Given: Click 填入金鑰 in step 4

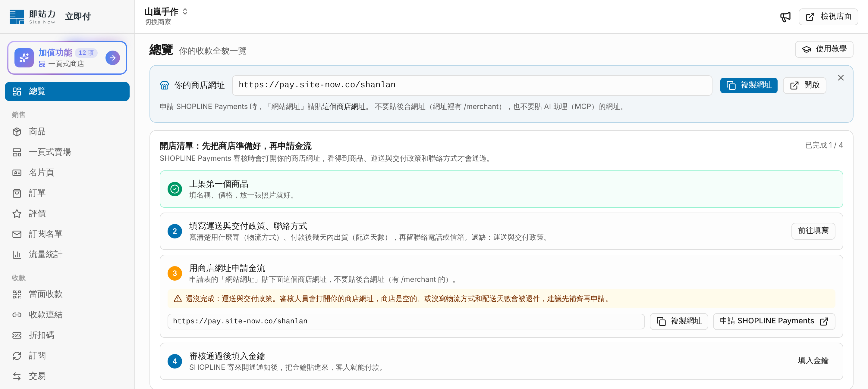Looking at the screenshot, I should tap(813, 361).
